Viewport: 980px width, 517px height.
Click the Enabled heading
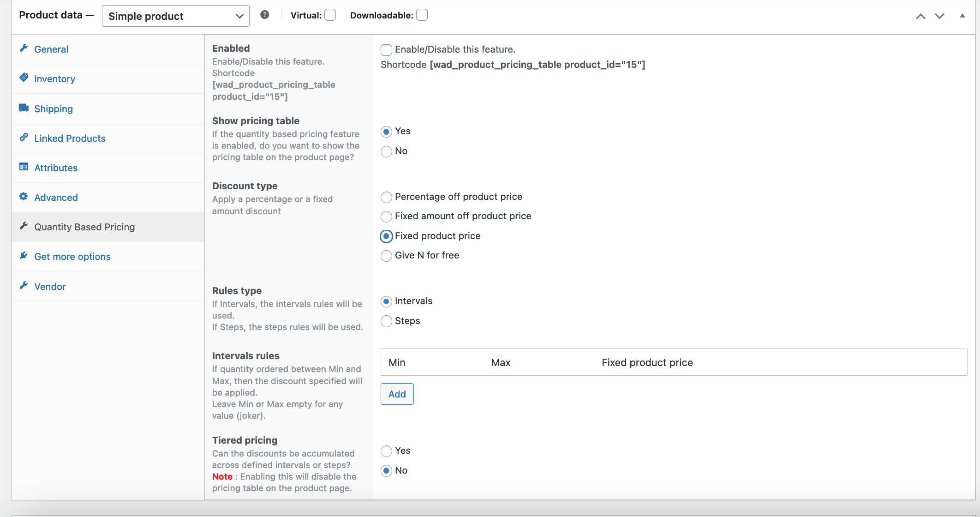pyautogui.click(x=231, y=48)
